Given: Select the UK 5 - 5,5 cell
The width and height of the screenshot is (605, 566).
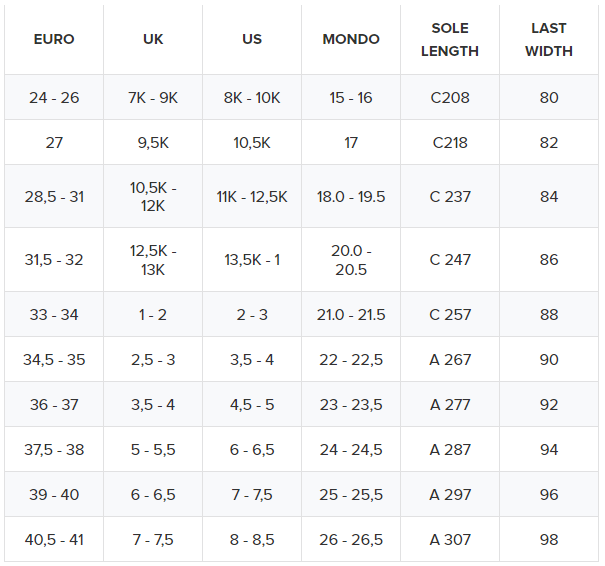Looking at the screenshot, I should pyautogui.click(x=153, y=450).
